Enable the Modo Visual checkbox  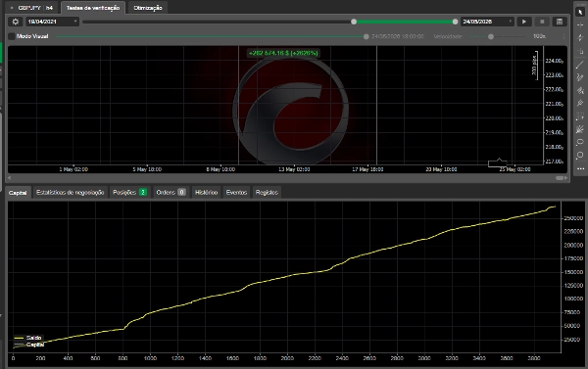pyautogui.click(x=12, y=36)
